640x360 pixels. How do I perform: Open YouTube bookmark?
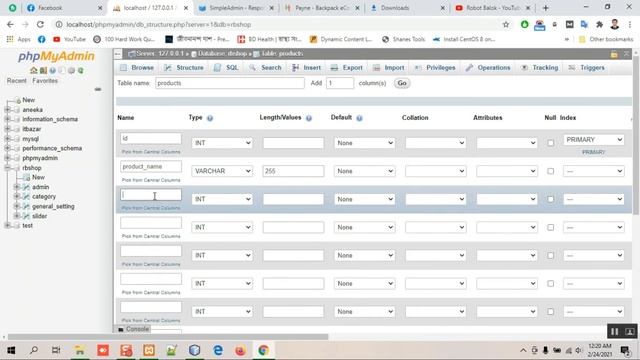[x=69, y=39]
